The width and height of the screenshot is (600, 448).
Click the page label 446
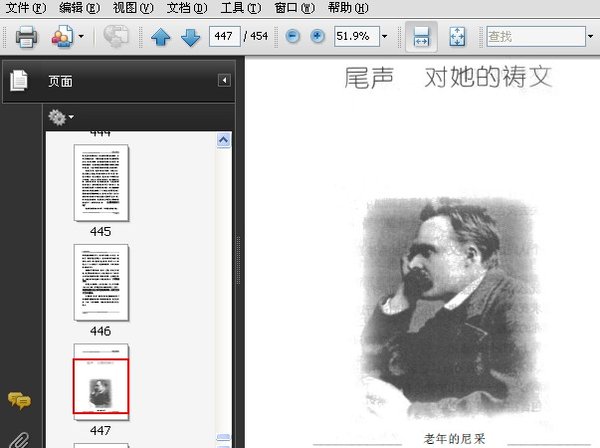(101, 331)
